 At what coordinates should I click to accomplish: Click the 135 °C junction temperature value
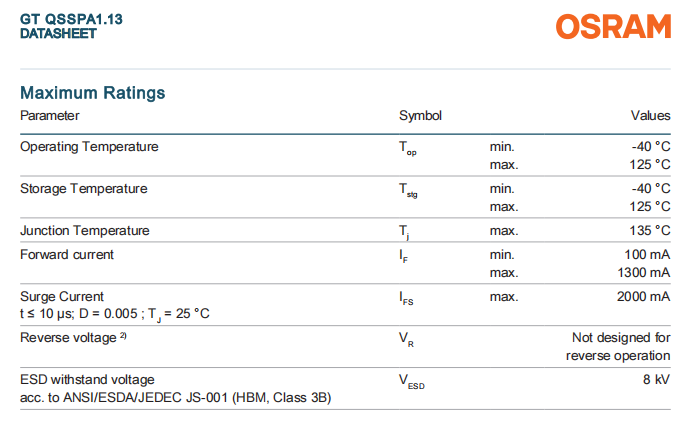(648, 231)
